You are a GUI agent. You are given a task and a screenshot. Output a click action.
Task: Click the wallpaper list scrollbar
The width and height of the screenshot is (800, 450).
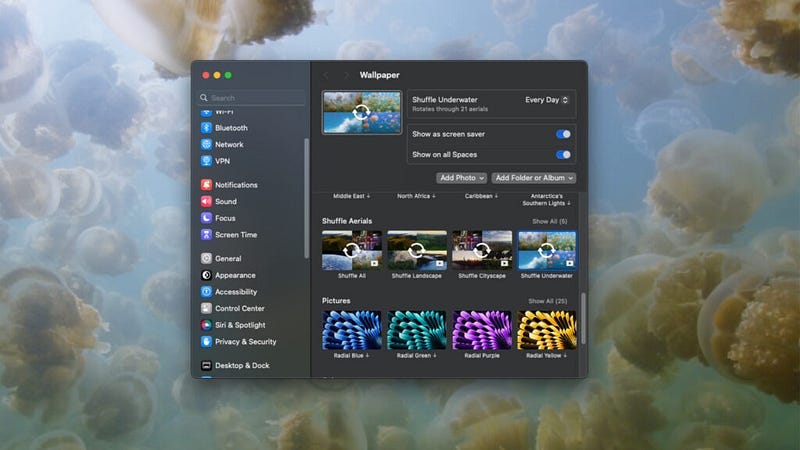tap(583, 318)
